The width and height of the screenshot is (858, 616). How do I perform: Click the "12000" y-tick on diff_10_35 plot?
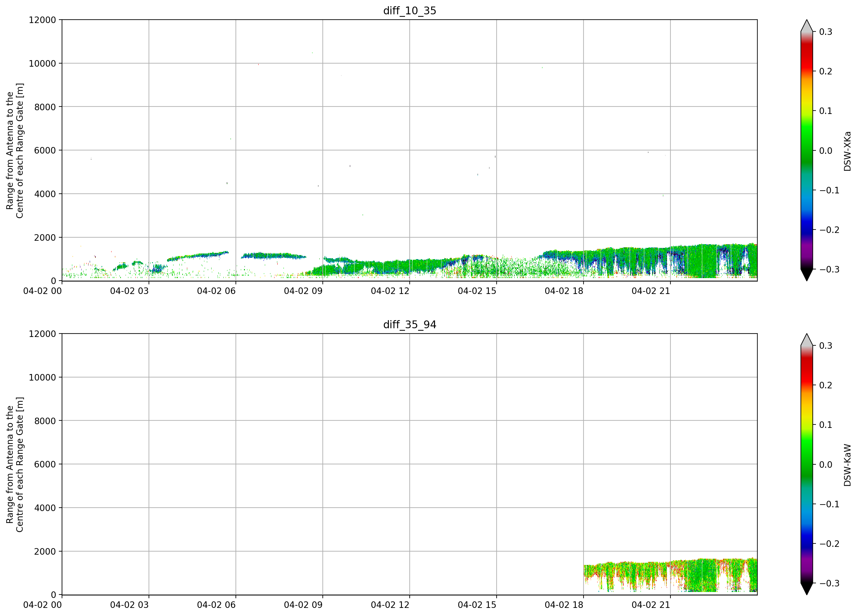pos(42,20)
